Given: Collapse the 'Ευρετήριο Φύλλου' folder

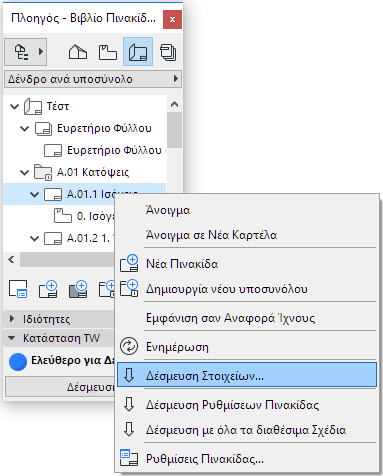Looking at the screenshot, I should click(x=24, y=128).
